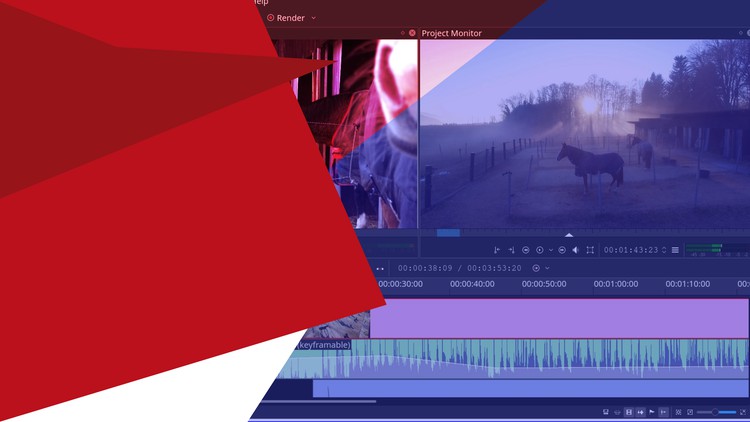Expand the play options dropdown in Project Monitor

click(x=551, y=250)
